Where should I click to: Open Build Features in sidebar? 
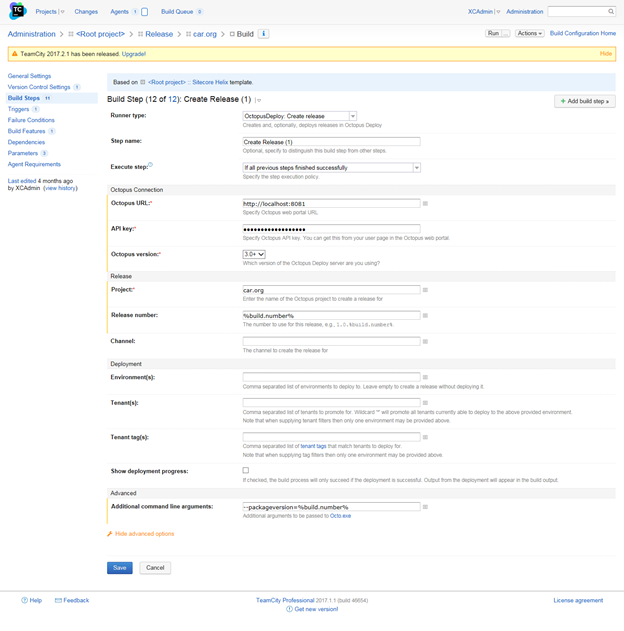(27, 131)
